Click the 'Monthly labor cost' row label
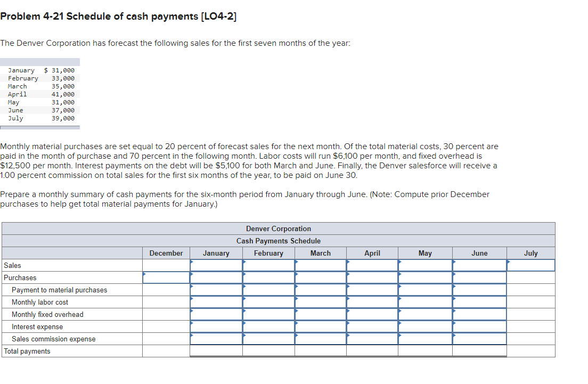Viewport: 588px width, 384px height. pos(40,303)
